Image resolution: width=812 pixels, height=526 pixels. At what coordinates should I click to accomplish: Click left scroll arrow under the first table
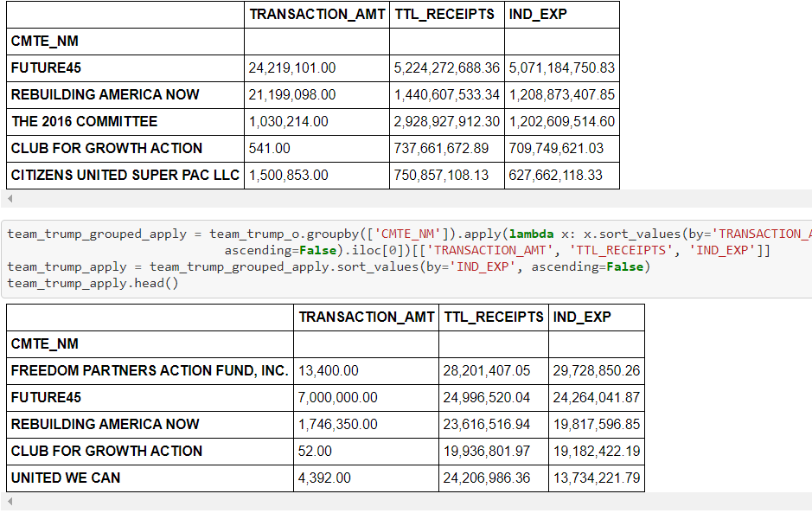[10, 199]
